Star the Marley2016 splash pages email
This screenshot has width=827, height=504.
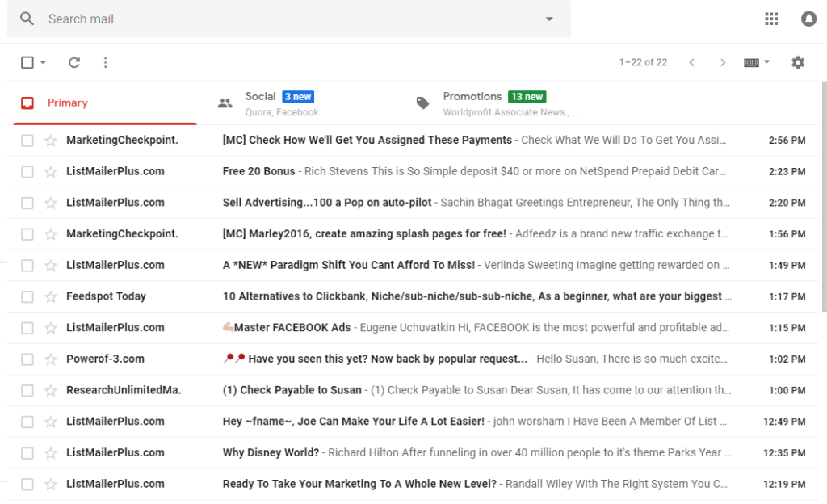pos(51,234)
